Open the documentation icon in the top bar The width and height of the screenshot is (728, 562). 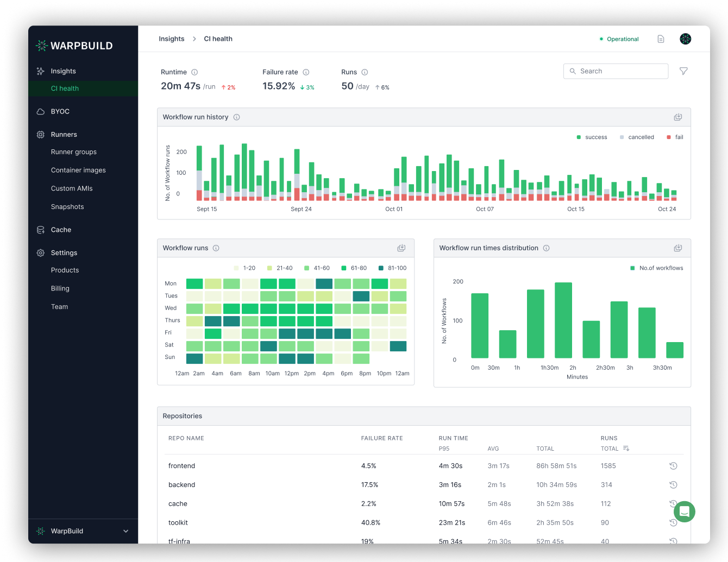[x=661, y=39]
